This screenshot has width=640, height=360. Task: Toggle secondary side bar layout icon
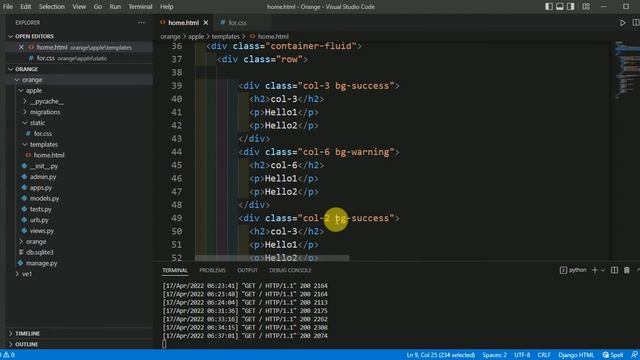571,7
